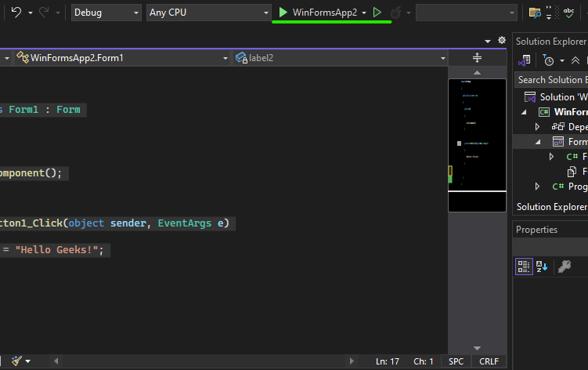Viewport: 588px width, 370px height.
Task: Click the empty toolbar combo box
Action: pos(466,13)
